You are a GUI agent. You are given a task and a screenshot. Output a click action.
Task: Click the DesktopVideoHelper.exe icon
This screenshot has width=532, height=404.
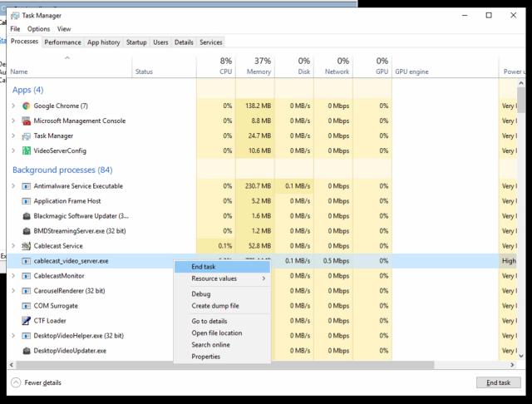(x=26, y=336)
